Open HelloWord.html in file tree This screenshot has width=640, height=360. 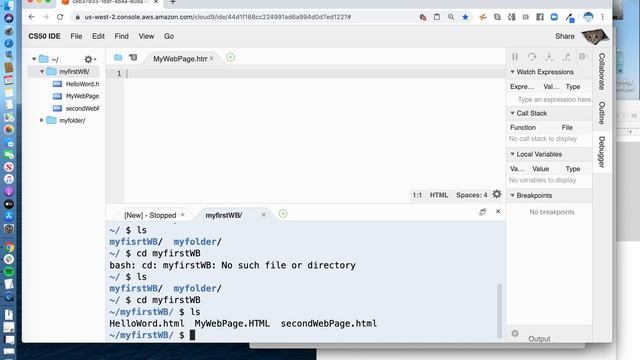click(82, 84)
